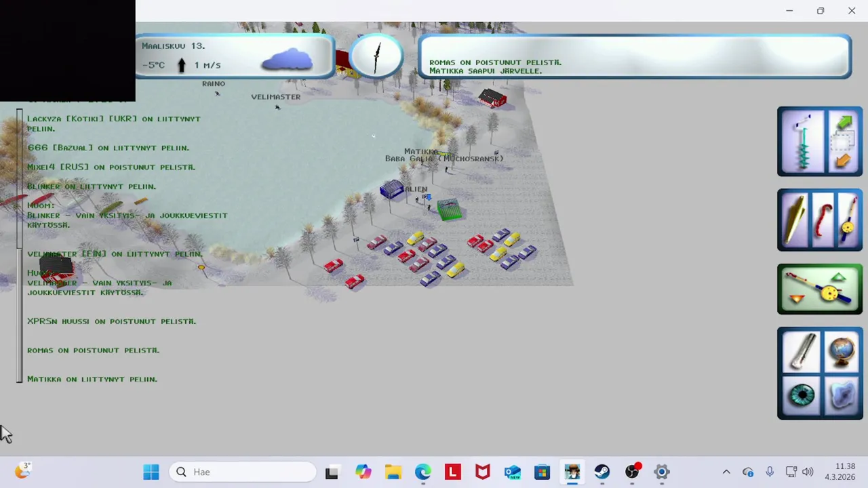Click the blue cloud weather icon
The image size is (868, 488).
pos(287,60)
